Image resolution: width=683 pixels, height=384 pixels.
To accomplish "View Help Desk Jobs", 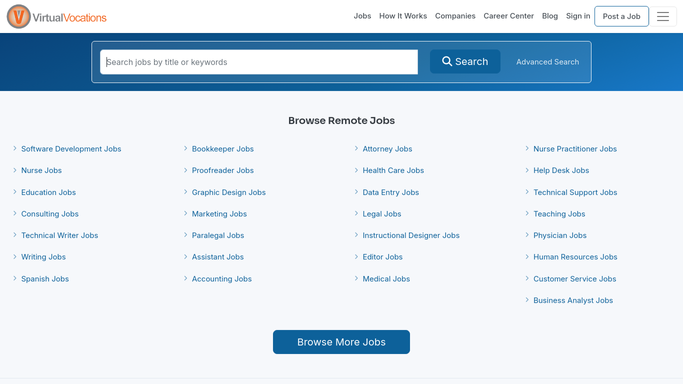I will [x=561, y=170].
